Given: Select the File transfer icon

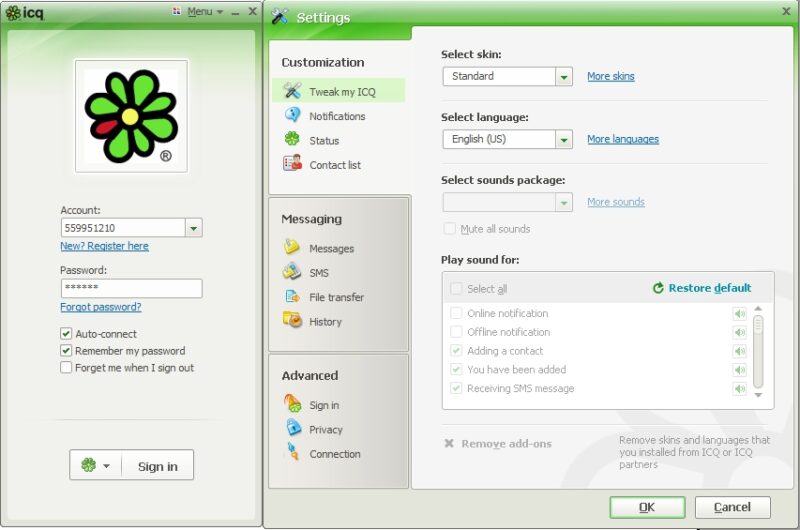Looking at the screenshot, I should click(292, 297).
